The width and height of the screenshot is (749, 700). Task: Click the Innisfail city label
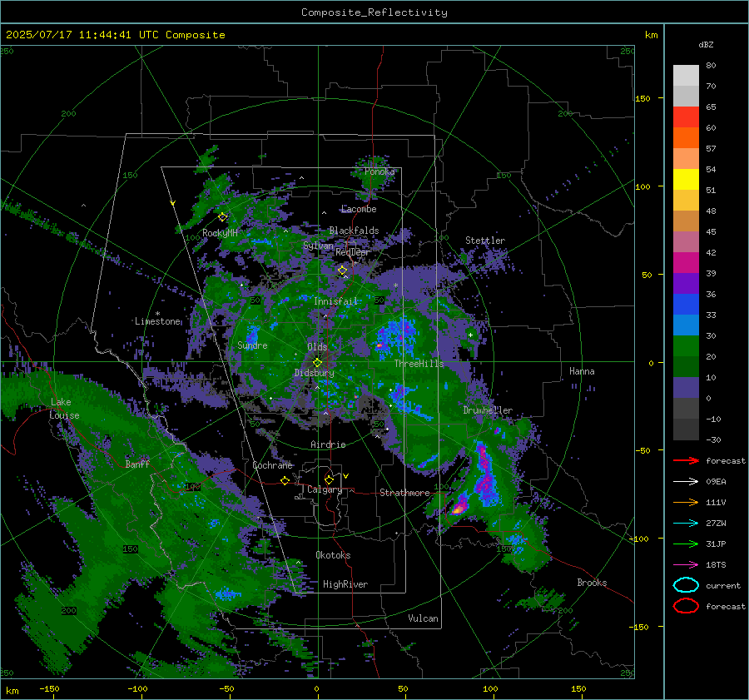coord(336,301)
